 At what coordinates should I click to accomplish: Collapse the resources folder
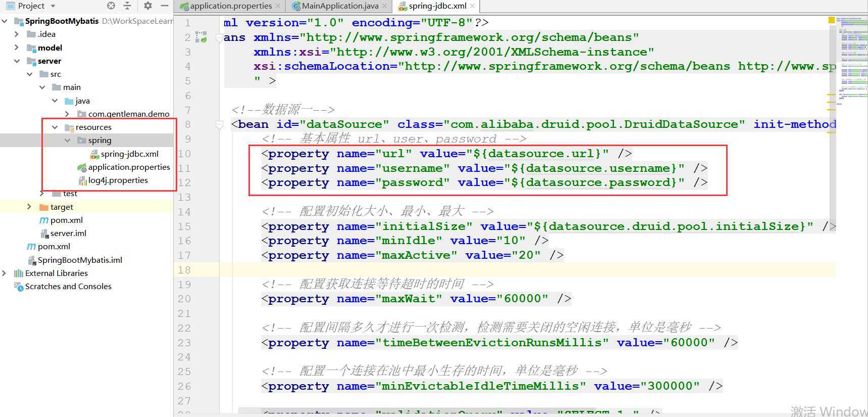pyautogui.click(x=55, y=127)
